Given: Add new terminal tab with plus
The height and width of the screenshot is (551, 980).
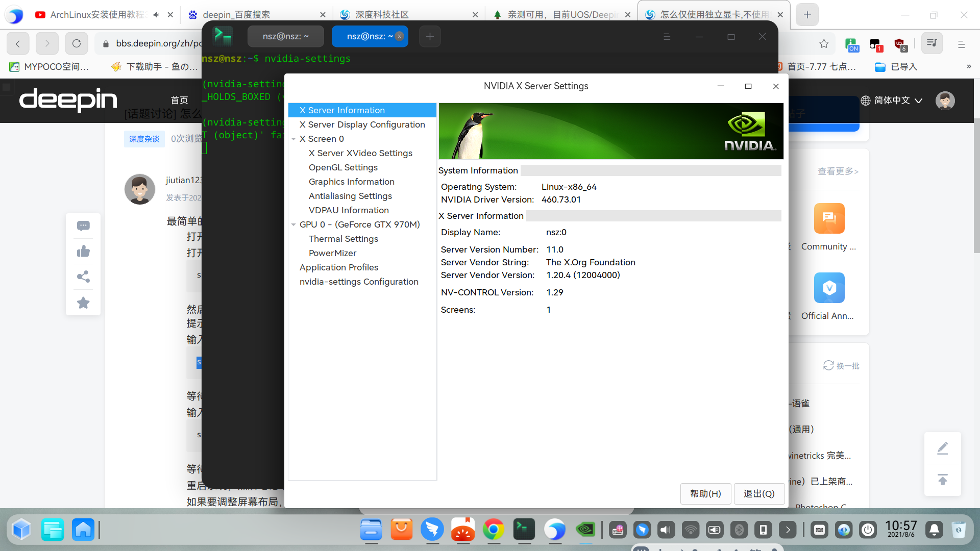Looking at the screenshot, I should coord(430,36).
